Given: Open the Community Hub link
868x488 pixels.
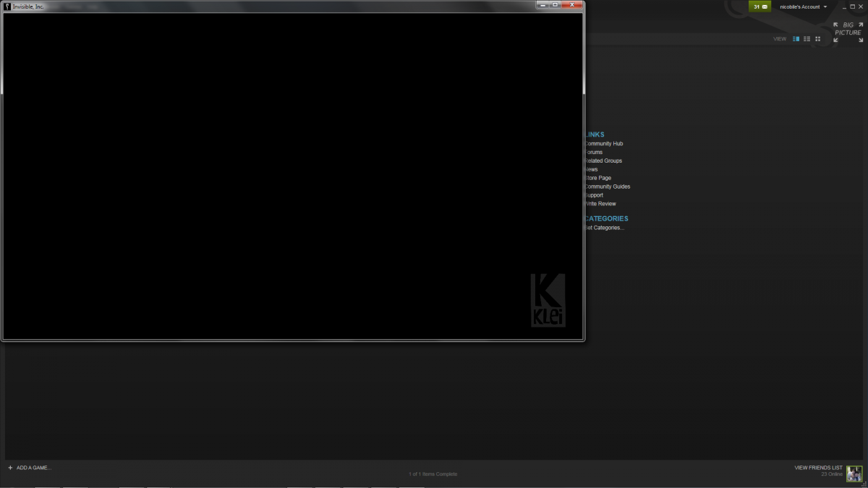Looking at the screenshot, I should coord(605,144).
